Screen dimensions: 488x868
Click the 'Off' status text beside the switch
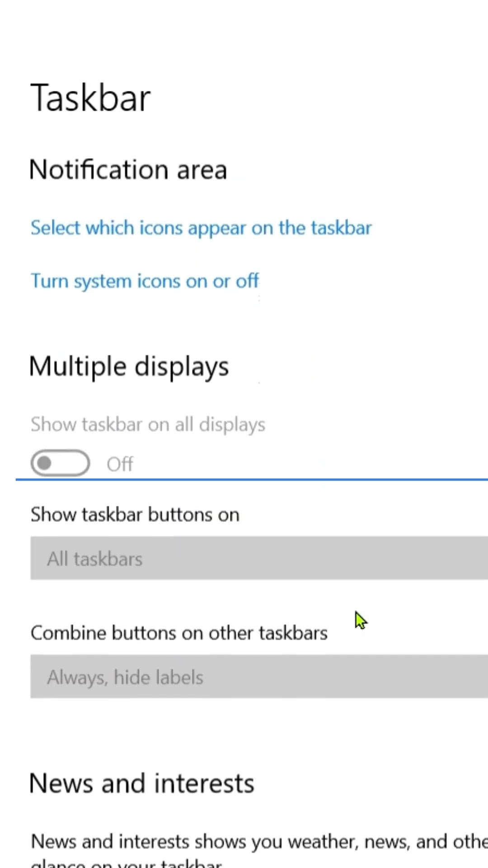point(120,464)
